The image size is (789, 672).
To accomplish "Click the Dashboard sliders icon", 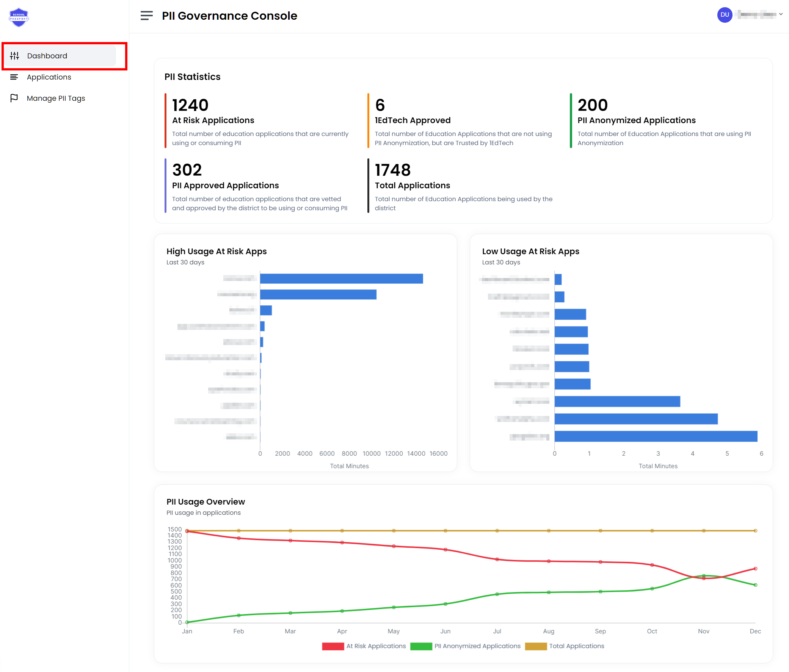I will click(x=14, y=56).
